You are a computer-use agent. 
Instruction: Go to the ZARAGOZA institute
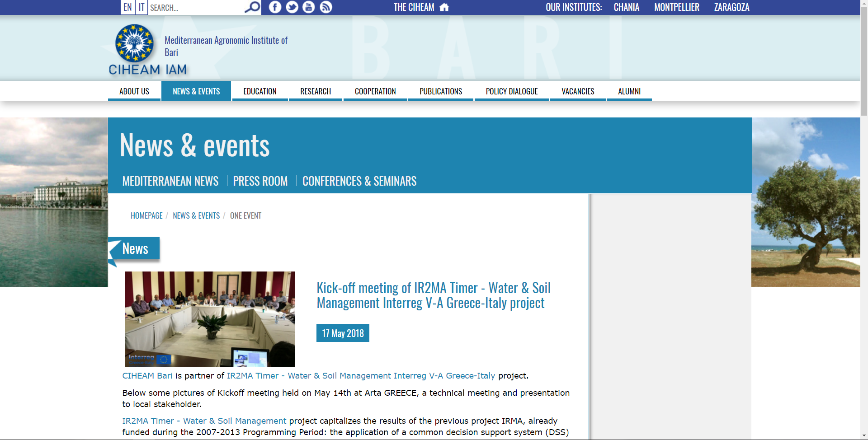point(731,7)
